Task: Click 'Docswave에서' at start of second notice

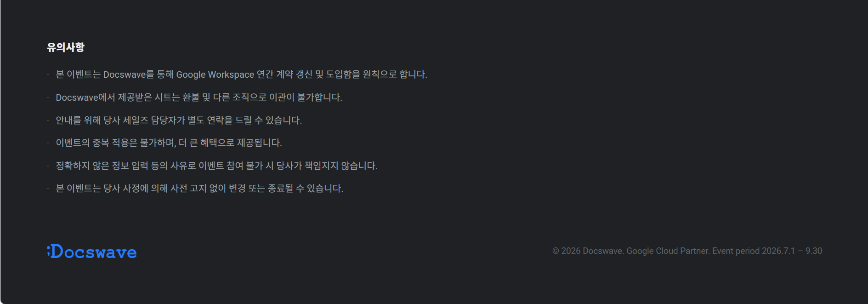Action: point(85,98)
